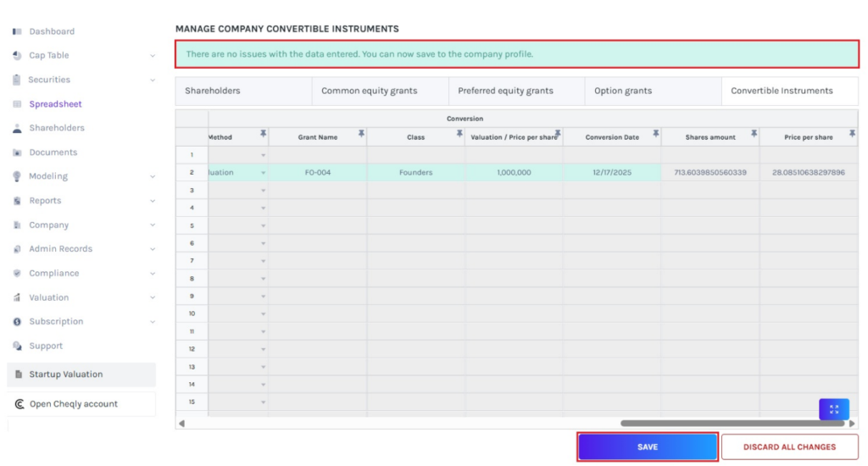This screenshot has width=868, height=466.
Task: Click the Modeling lightbulb icon
Action: click(x=17, y=176)
